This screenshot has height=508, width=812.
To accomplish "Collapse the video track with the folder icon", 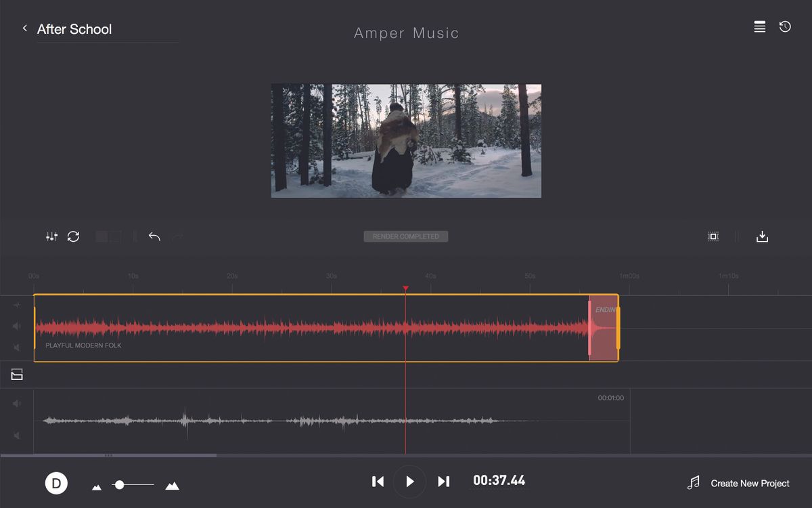I will [17, 375].
